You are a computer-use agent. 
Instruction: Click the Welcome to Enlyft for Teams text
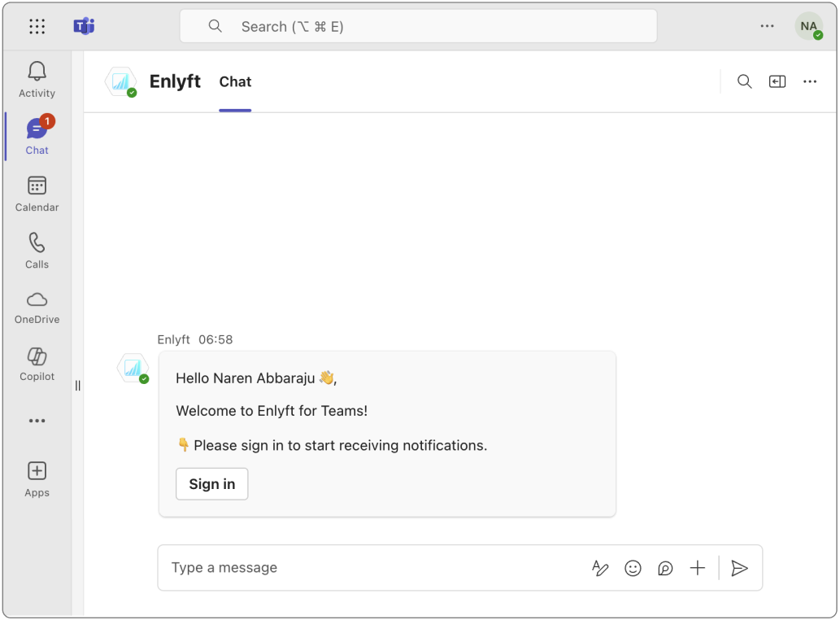coord(272,411)
